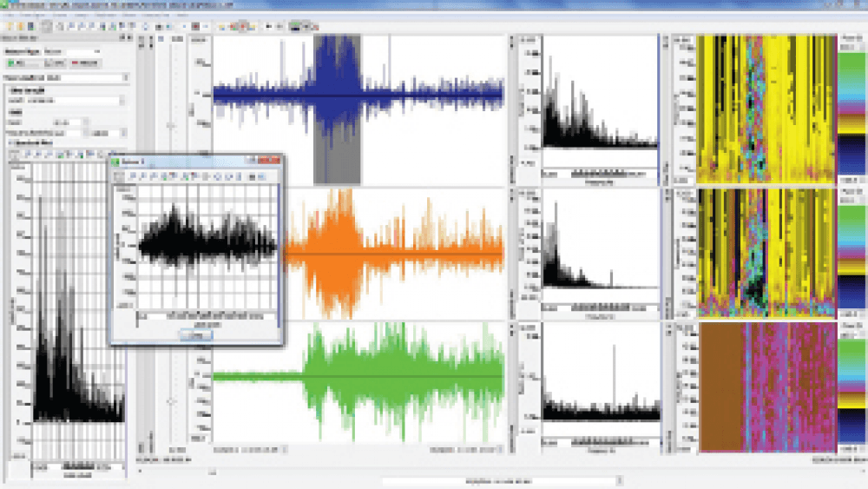
Task: Open the filter dropdown in the left panel group box
Action: pos(75,100)
